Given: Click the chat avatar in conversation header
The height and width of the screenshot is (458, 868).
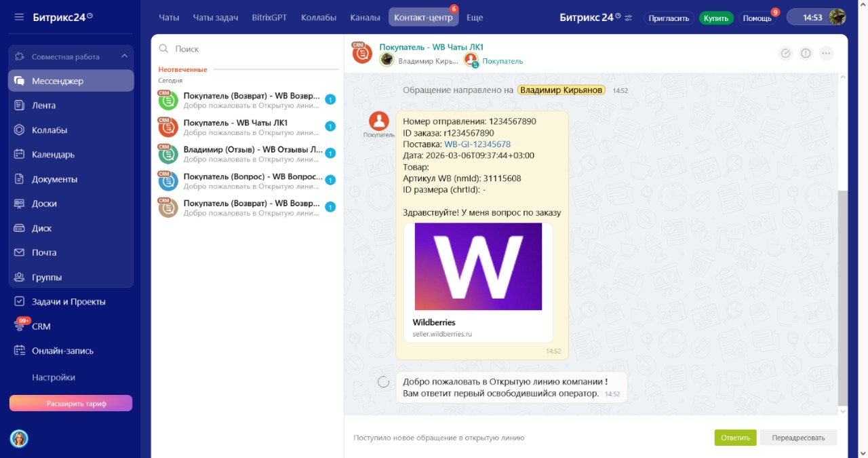Looking at the screenshot, I should click(x=361, y=53).
